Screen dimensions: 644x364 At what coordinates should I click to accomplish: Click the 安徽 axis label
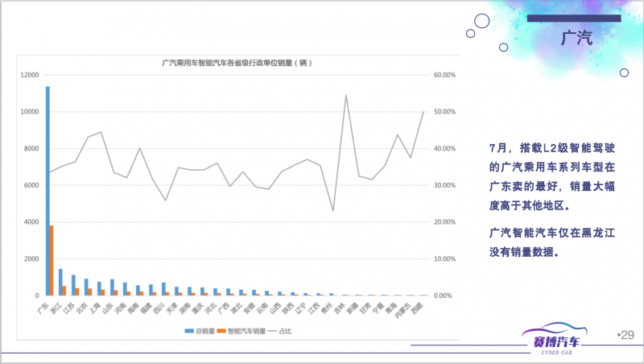pos(250,308)
